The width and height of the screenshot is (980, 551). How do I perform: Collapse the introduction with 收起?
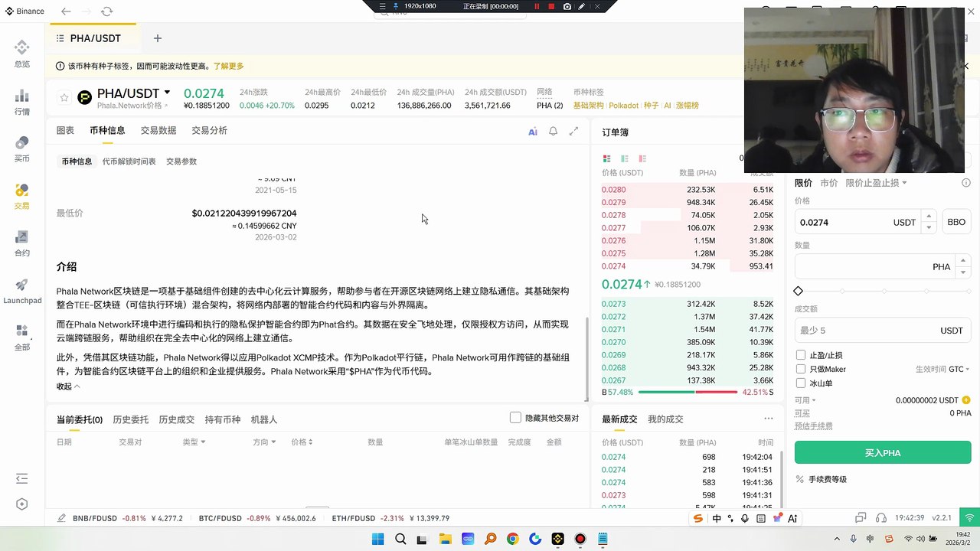[x=68, y=386]
